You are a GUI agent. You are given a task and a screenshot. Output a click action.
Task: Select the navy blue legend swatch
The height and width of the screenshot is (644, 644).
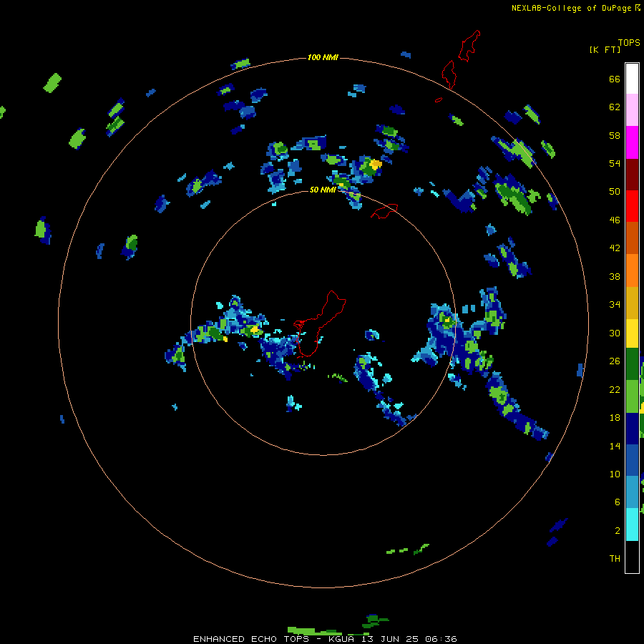(632, 429)
